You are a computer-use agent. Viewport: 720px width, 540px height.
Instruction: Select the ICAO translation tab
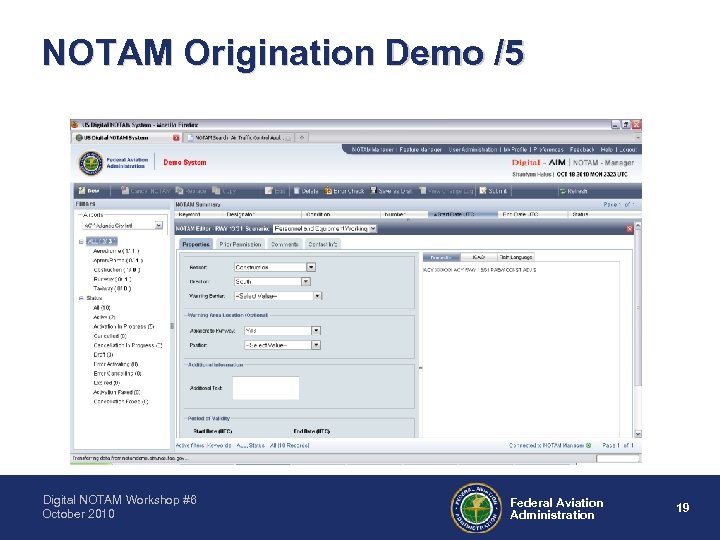coord(478,257)
